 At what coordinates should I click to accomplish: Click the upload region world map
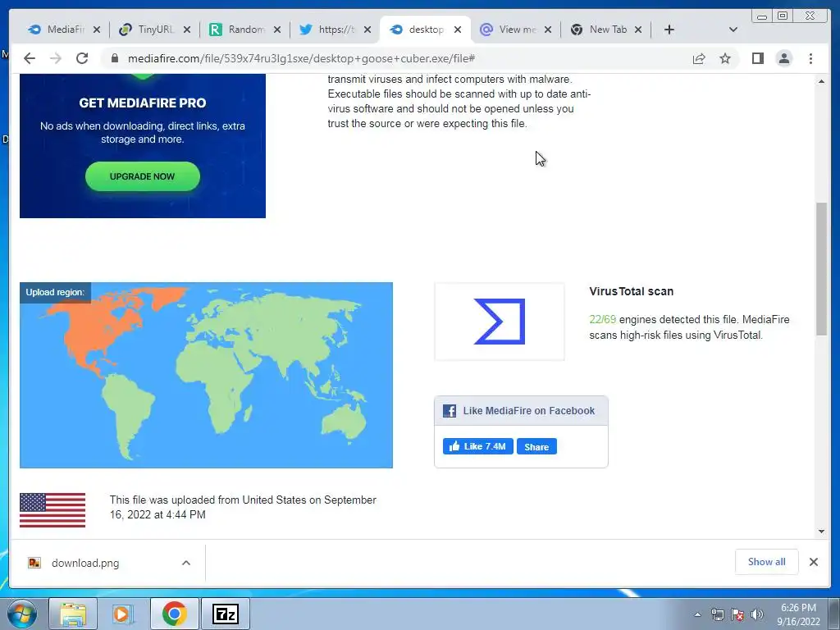click(206, 375)
